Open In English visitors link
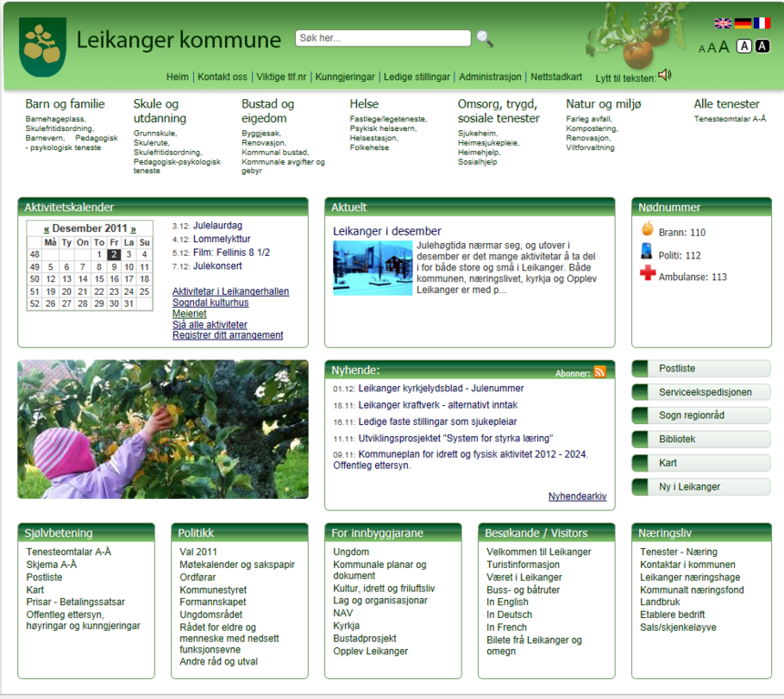Screen dimensions: 784x699 [x=507, y=603]
